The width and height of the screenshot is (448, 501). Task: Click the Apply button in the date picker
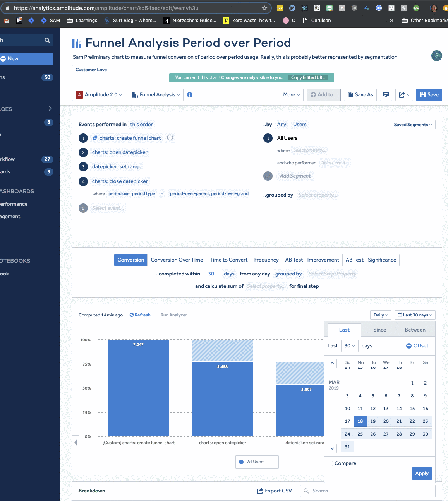click(422, 473)
